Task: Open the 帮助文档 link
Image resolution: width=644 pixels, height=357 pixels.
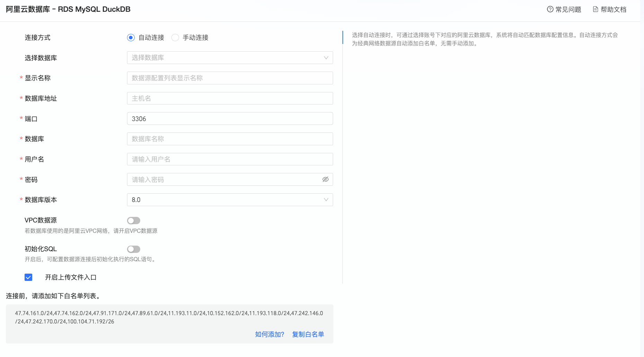Action: tap(610, 9)
